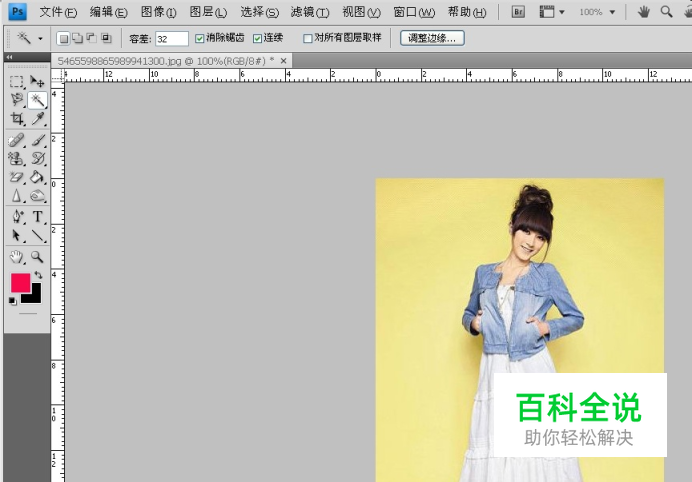The height and width of the screenshot is (482, 692).
Task: Toggle 连续 contiguous checkbox
Action: pyautogui.click(x=257, y=39)
